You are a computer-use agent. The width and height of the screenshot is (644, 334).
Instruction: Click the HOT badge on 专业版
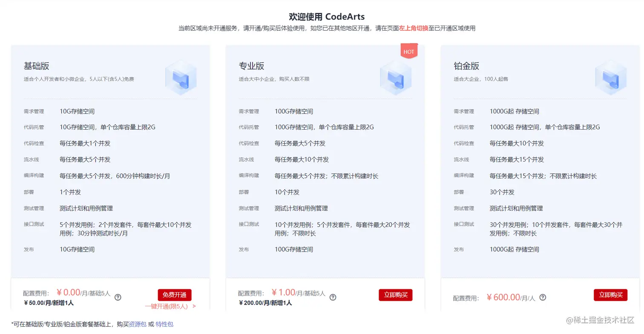[x=409, y=51]
